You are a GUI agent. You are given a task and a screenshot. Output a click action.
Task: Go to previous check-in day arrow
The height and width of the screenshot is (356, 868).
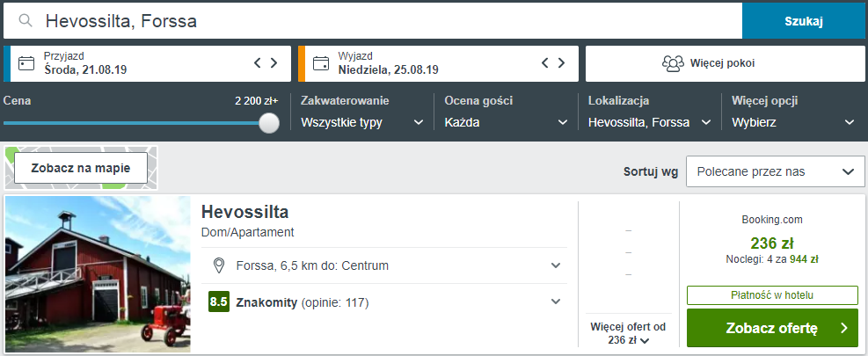(257, 62)
